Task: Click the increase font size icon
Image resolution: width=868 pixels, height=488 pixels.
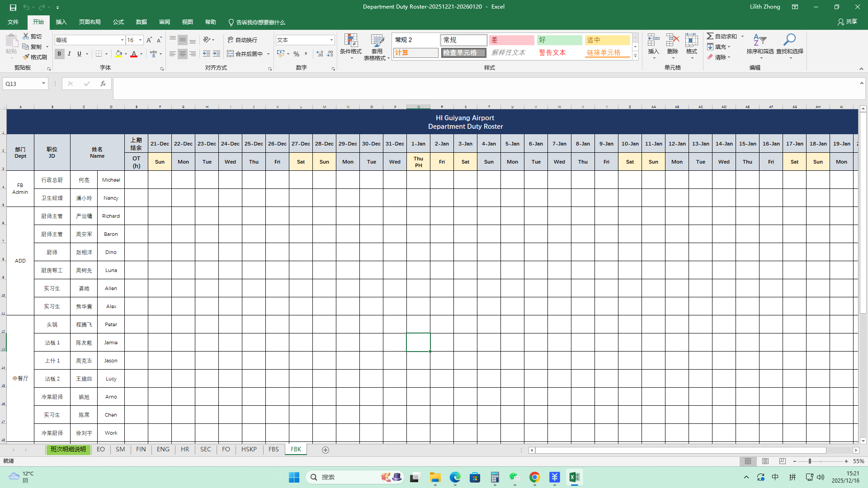Action: [x=149, y=40]
